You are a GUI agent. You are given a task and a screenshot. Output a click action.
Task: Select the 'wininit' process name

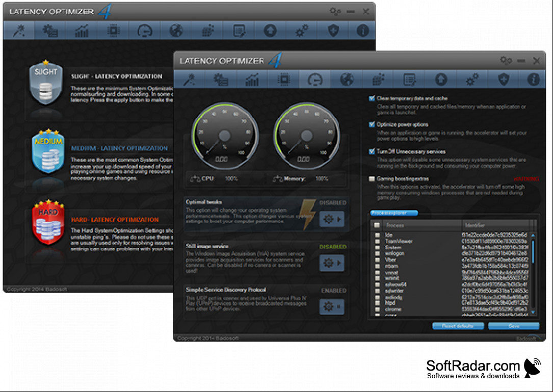pos(392,278)
